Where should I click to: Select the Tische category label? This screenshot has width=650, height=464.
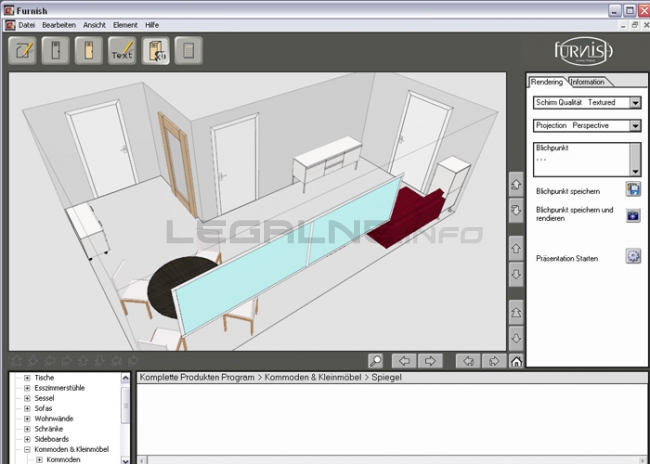[44, 378]
